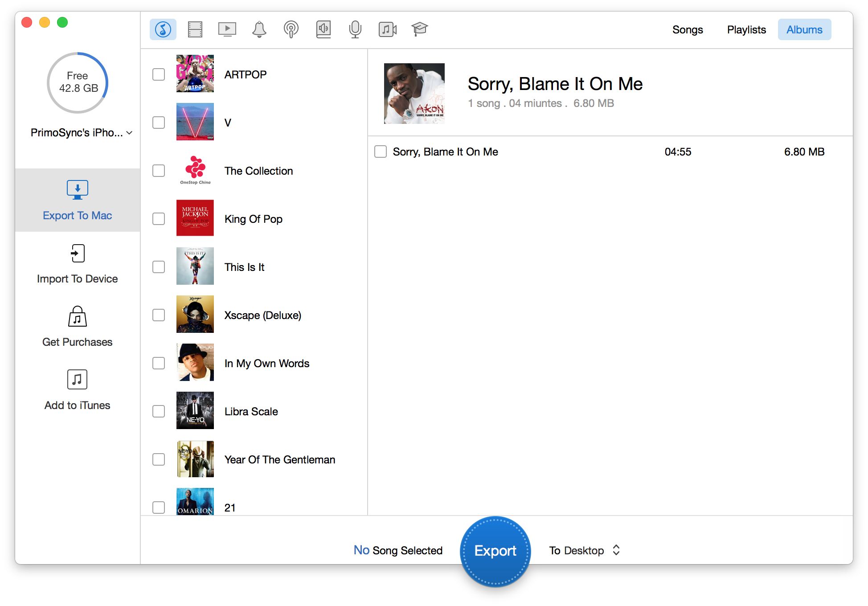Image resolution: width=868 pixels, height=606 pixels.
Task: Open the Audiobooks category icon
Action: pyautogui.click(x=323, y=29)
